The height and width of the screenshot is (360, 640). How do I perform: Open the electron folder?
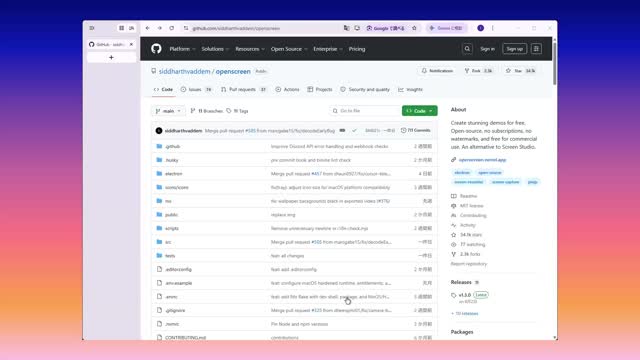(173, 173)
